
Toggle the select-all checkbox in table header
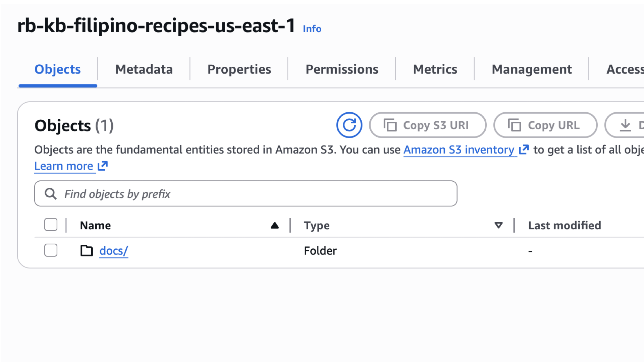51,225
